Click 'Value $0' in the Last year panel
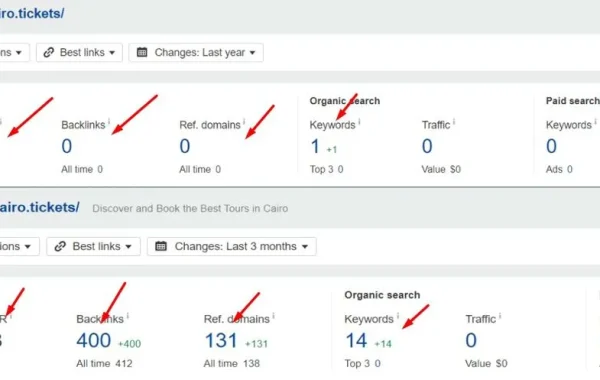 click(441, 169)
